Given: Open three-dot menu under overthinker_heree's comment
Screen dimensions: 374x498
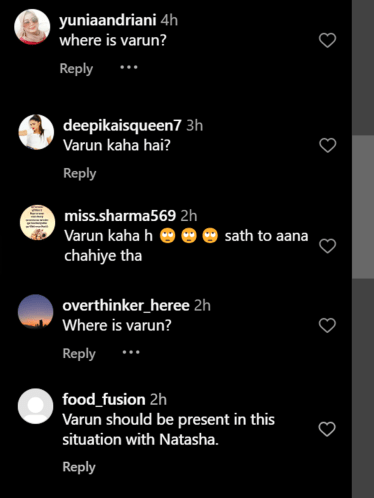Looking at the screenshot, I should coord(131,352).
